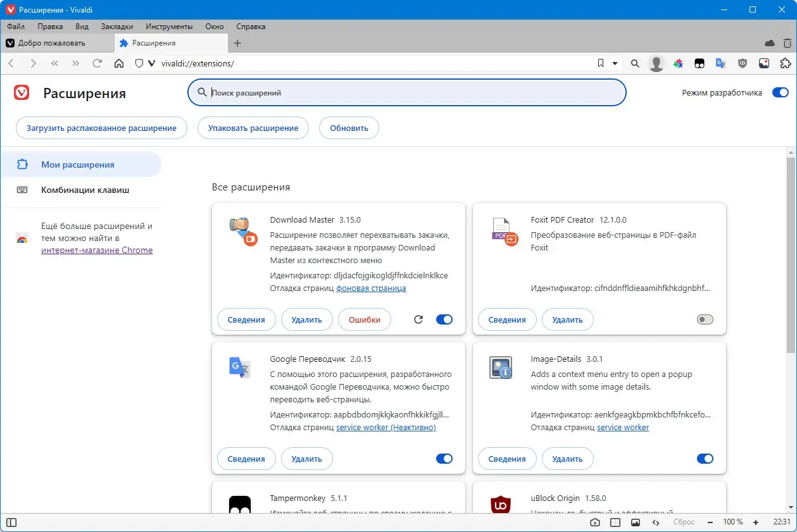Go to the home page
Viewport: 797px width, 532px height.
[118, 63]
